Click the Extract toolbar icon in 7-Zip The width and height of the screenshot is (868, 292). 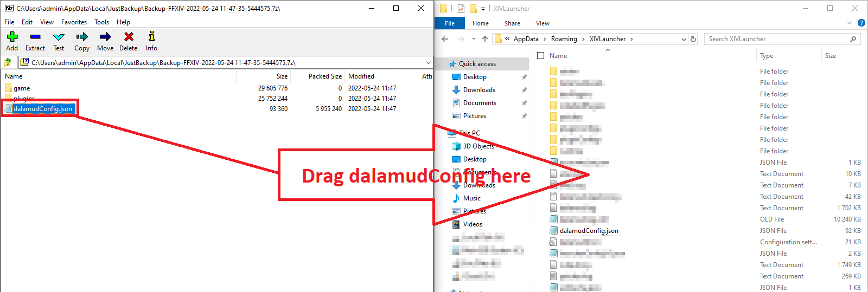(x=35, y=41)
